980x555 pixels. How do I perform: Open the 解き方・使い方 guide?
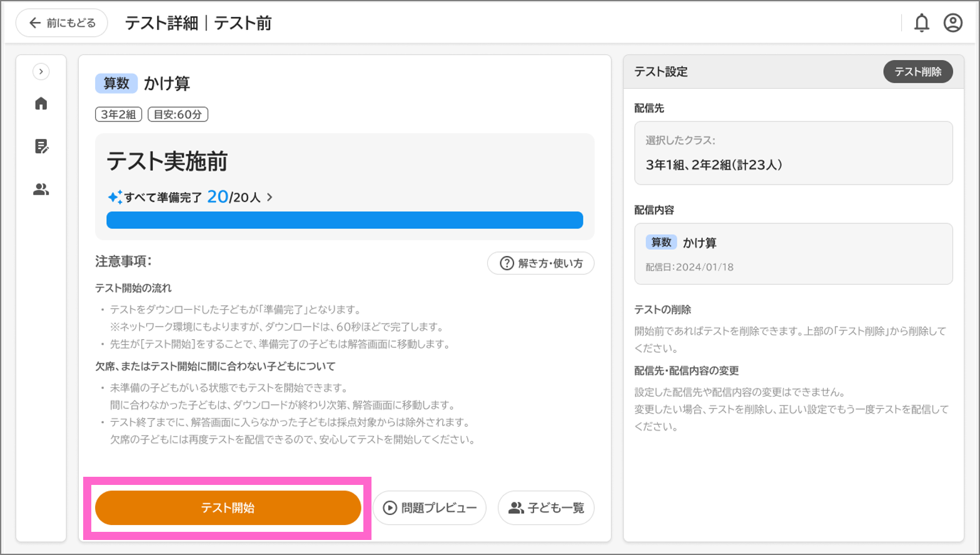541,263
